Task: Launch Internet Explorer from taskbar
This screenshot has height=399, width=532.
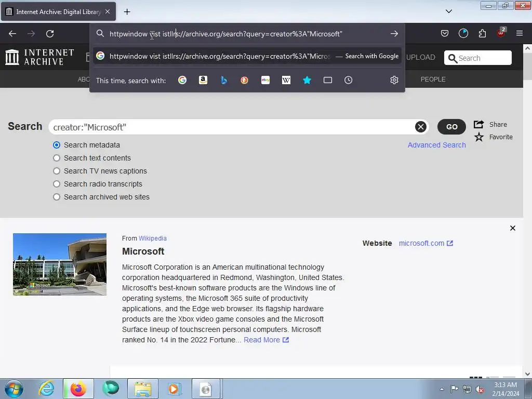Action: (46, 389)
